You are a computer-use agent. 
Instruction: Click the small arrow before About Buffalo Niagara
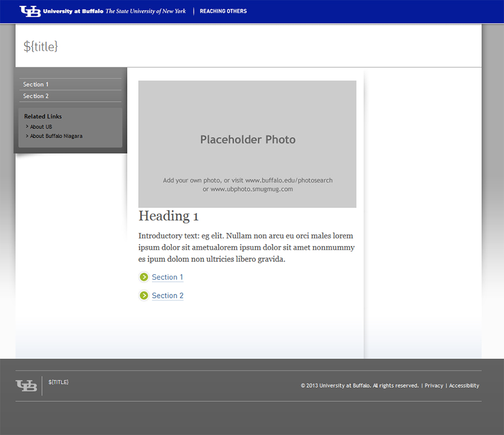pos(27,136)
